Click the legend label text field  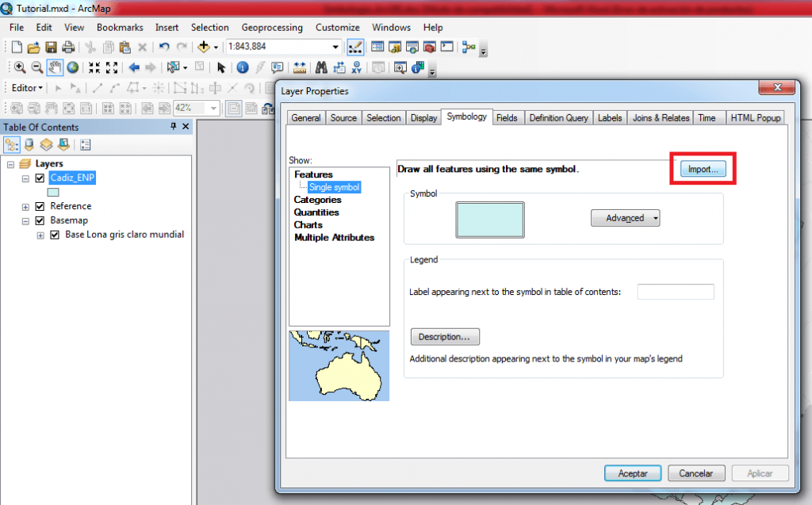coord(675,292)
